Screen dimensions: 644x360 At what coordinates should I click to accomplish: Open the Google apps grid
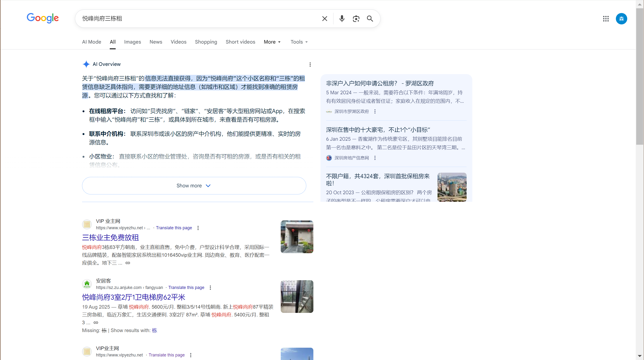tap(605, 18)
